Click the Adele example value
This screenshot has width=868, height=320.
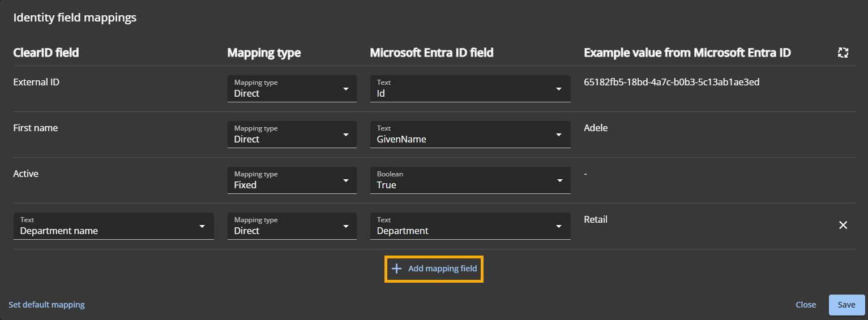(x=596, y=128)
